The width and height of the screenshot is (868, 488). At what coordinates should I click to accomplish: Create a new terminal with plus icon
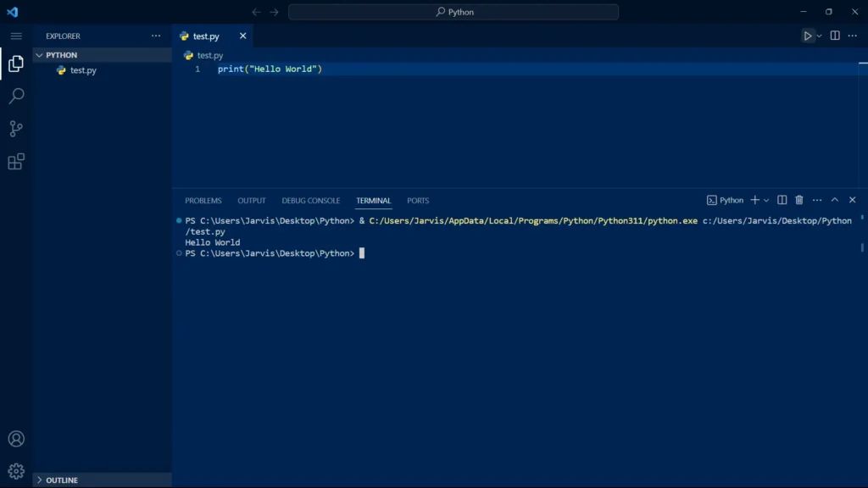[754, 200]
